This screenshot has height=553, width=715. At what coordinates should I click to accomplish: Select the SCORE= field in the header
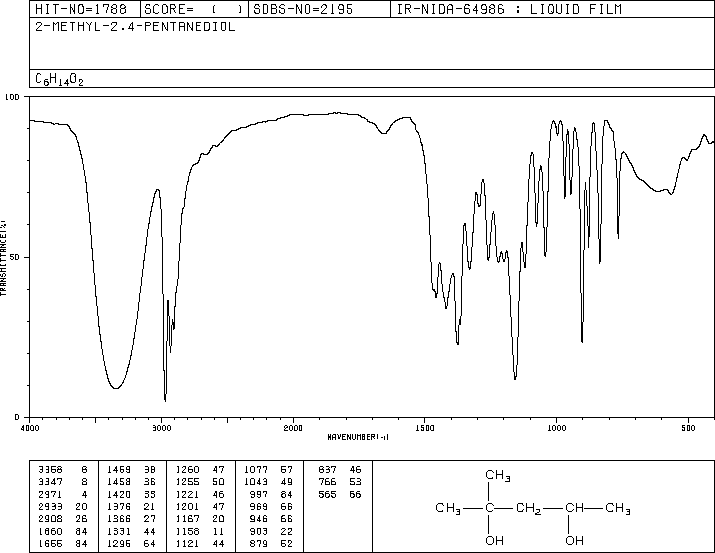[x=194, y=9]
